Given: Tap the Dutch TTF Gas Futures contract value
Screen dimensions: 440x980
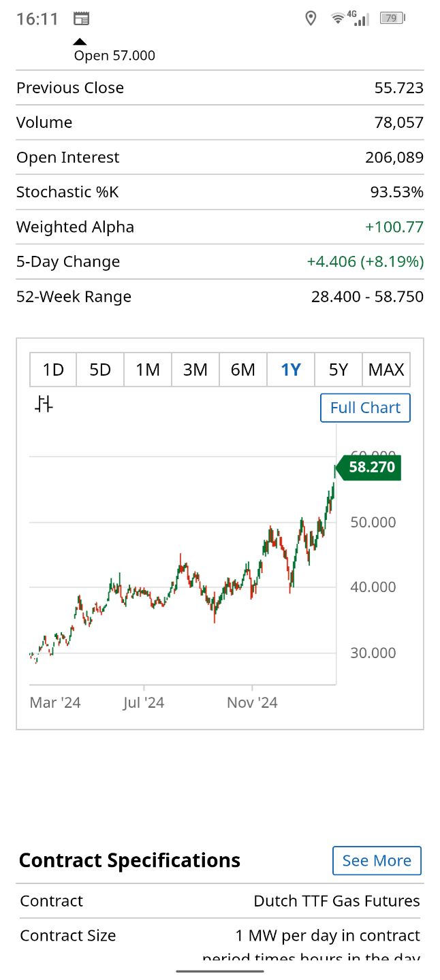Looking at the screenshot, I should coord(336,901).
